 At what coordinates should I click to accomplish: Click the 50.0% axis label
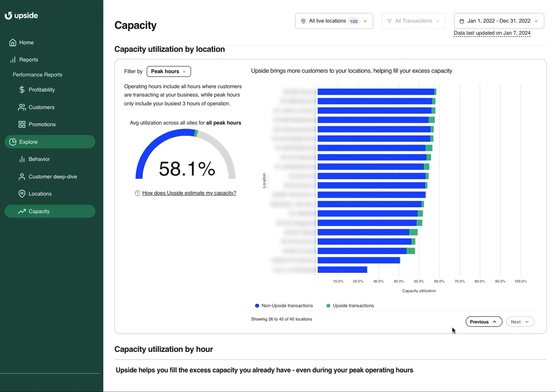click(419, 282)
